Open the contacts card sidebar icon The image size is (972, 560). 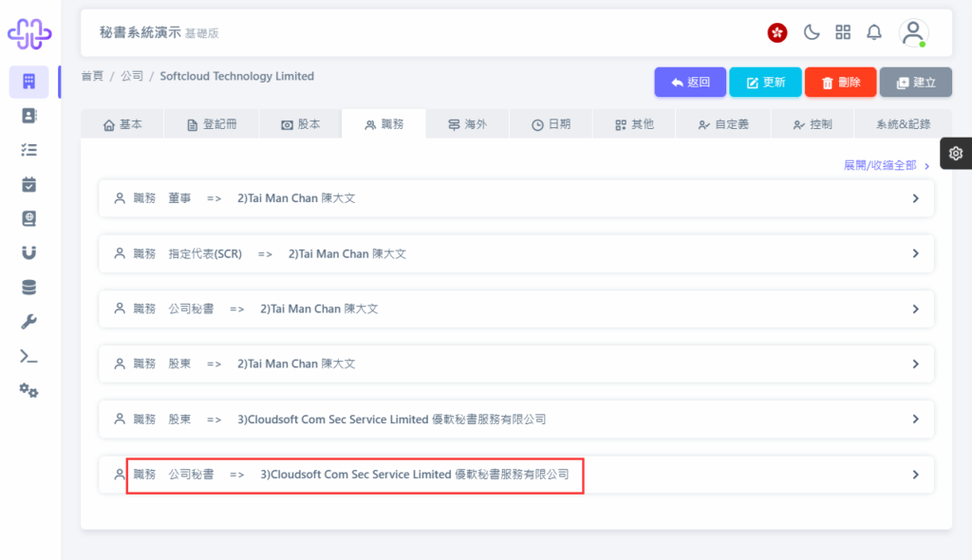click(28, 116)
